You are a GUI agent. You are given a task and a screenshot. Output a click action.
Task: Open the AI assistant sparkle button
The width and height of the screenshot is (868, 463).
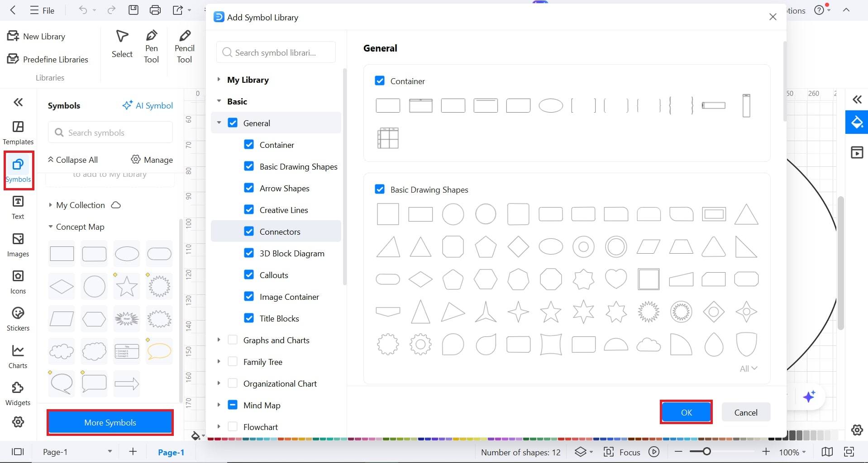pyautogui.click(x=809, y=397)
